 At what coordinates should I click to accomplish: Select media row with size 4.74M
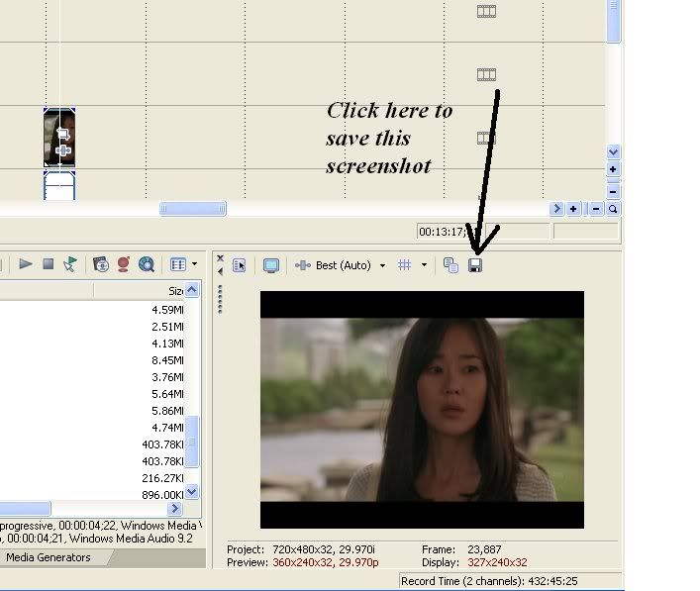coord(91,428)
